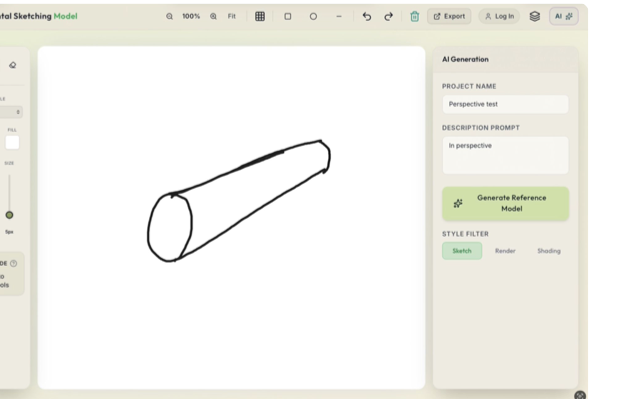Select the Shading style filter
Screen dimensions: 632x399
click(x=549, y=251)
